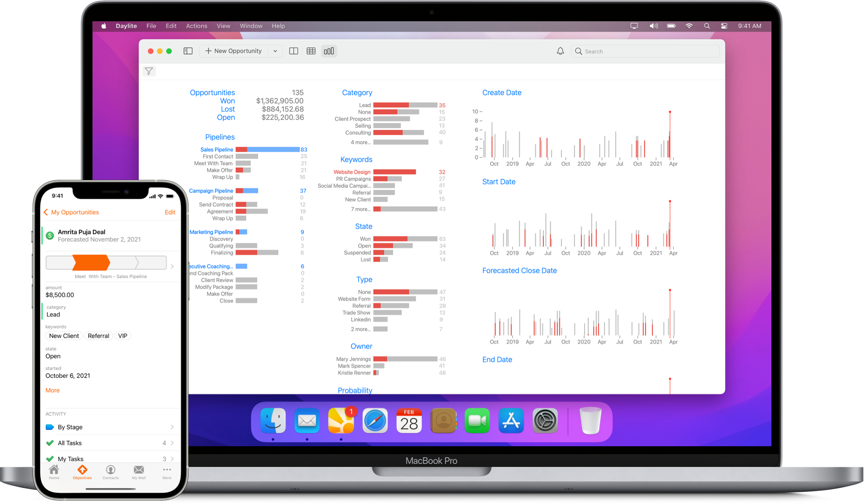Click the notification bell icon

pos(560,51)
